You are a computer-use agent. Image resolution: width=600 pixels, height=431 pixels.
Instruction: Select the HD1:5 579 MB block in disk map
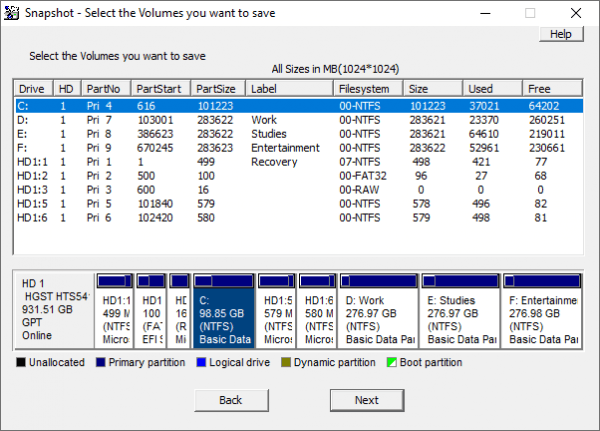pyautogui.click(x=277, y=310)
